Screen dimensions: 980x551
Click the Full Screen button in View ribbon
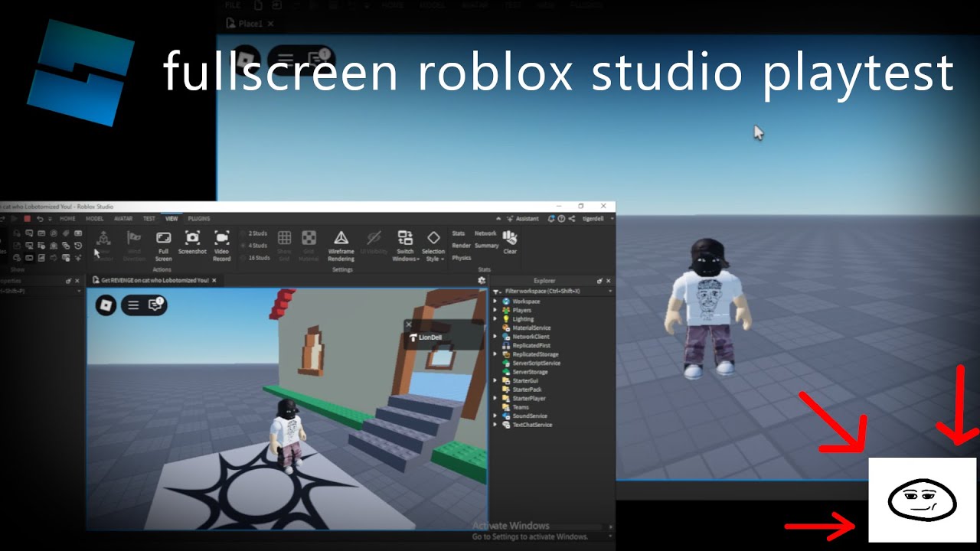(163, 246)
